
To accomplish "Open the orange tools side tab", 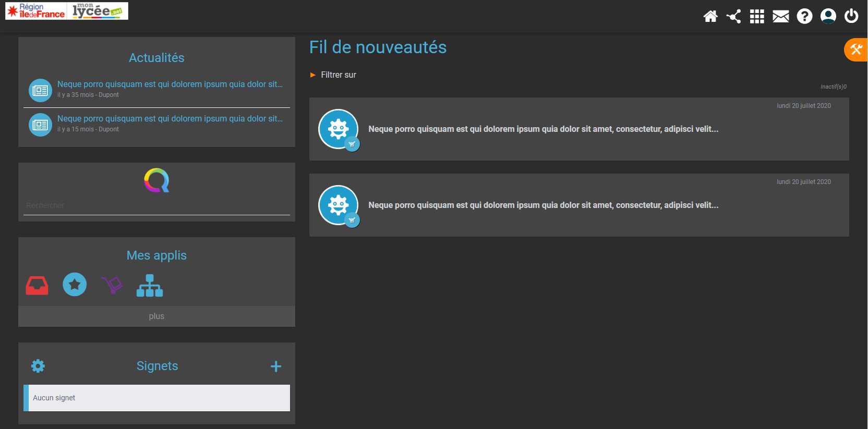I will pos(856,50).
